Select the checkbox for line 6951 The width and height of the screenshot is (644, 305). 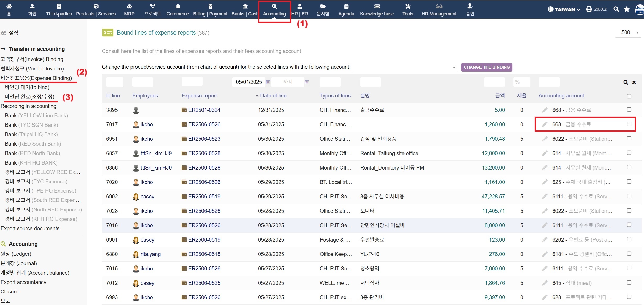point(629,138)
